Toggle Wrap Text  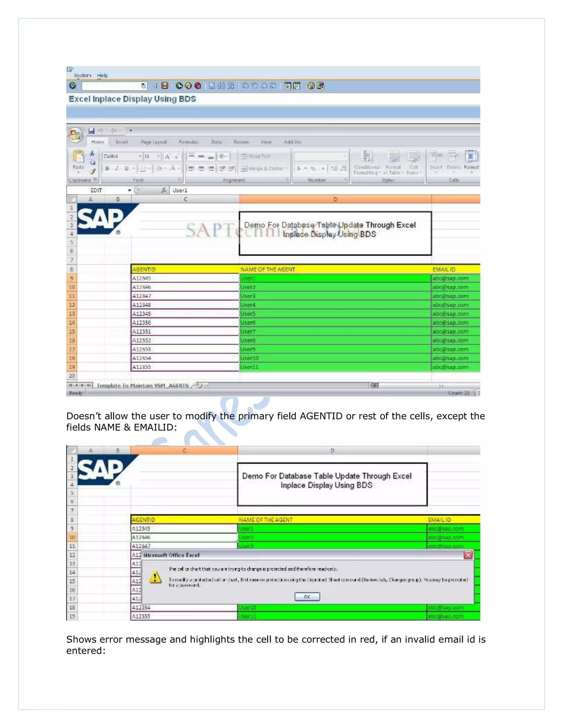click(x=255, y=156)
